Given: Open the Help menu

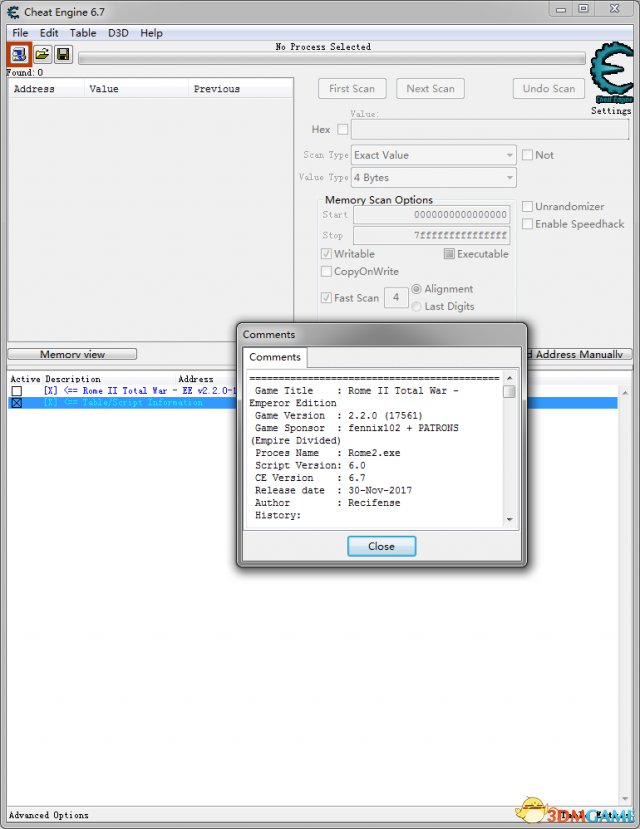Looking at the screenshot, I should tap(151, 33).
